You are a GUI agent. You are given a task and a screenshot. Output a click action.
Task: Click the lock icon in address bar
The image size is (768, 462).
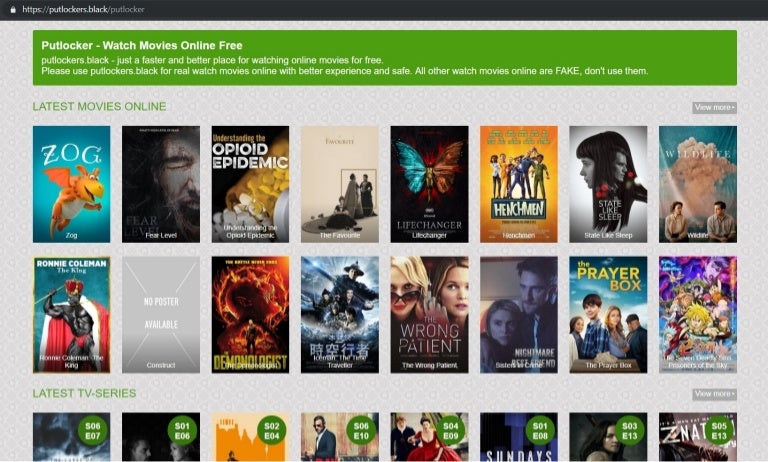click(x=13, y=9)
